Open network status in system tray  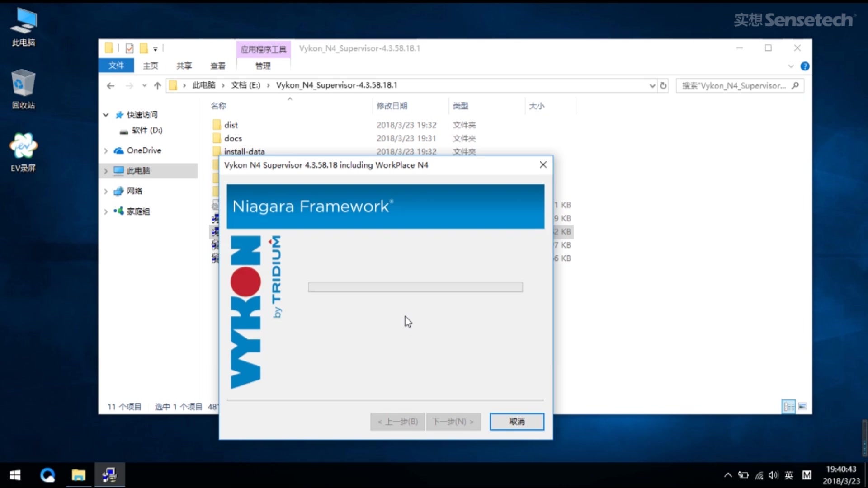click(759, 475)
